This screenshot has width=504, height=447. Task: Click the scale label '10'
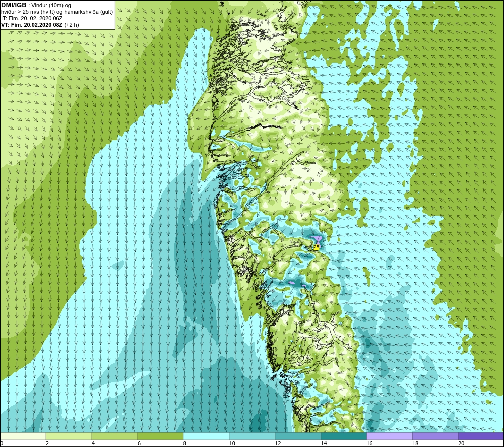coord(232,443)
